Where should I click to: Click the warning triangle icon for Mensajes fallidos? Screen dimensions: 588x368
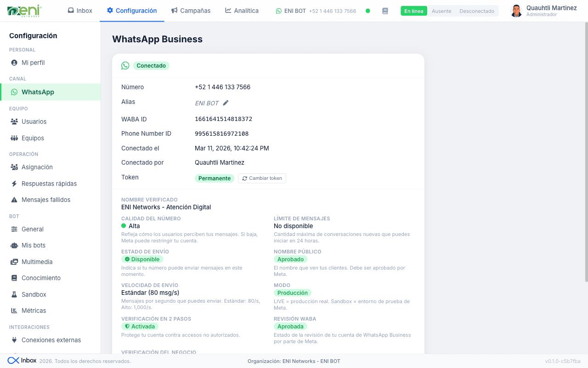14,200
